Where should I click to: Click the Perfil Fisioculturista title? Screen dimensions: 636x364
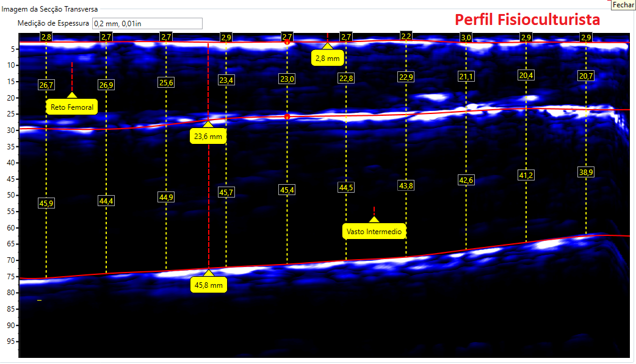coord(527,20)
